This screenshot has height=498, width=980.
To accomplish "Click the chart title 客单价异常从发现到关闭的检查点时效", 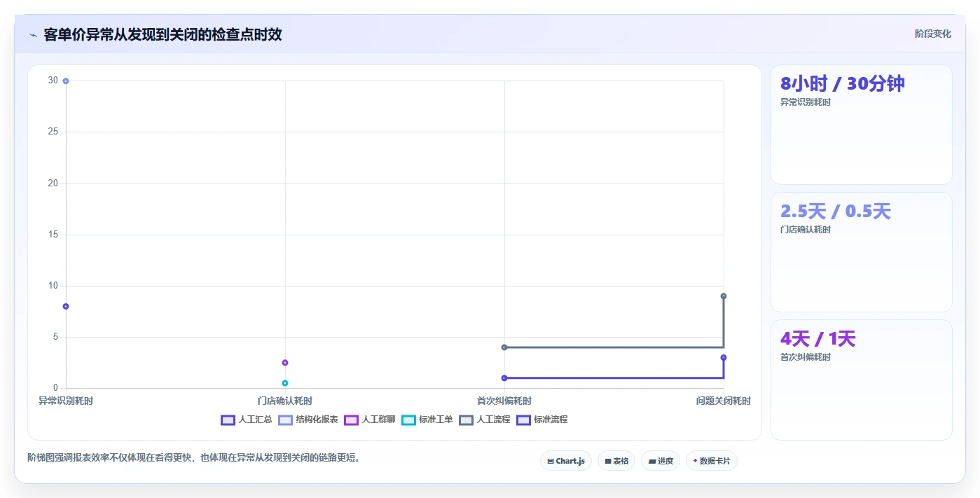I will (163, 34).
